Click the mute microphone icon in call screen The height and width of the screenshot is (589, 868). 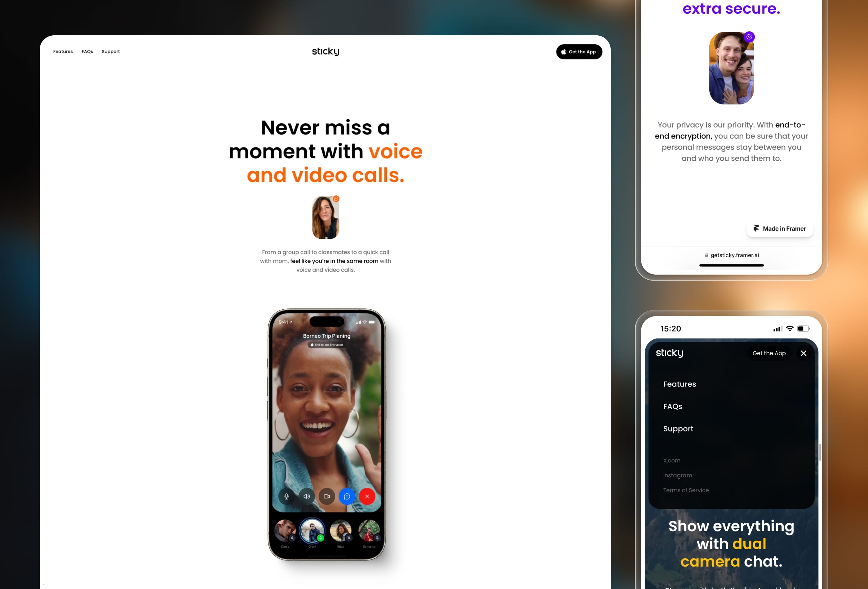click(286, 496)
